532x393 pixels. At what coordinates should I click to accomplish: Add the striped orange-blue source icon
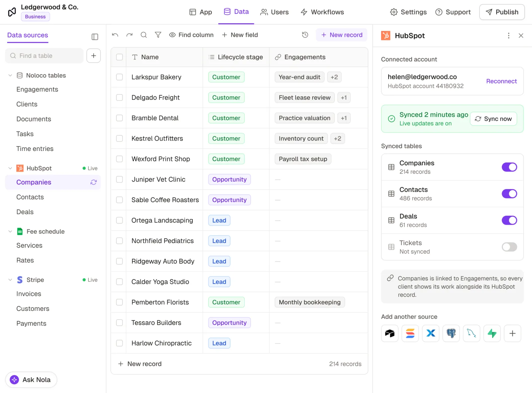pos(410,333)
